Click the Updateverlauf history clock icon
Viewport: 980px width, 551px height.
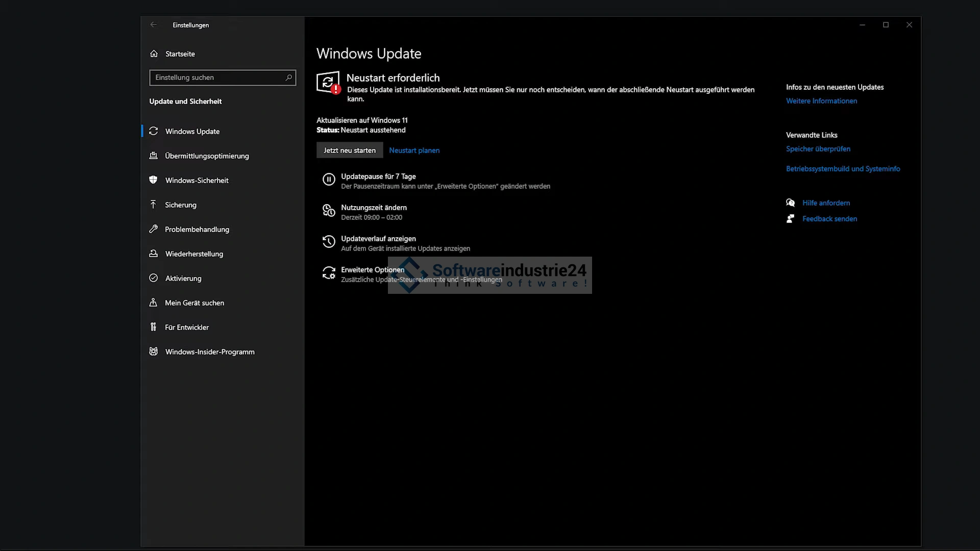coord(329,242)
